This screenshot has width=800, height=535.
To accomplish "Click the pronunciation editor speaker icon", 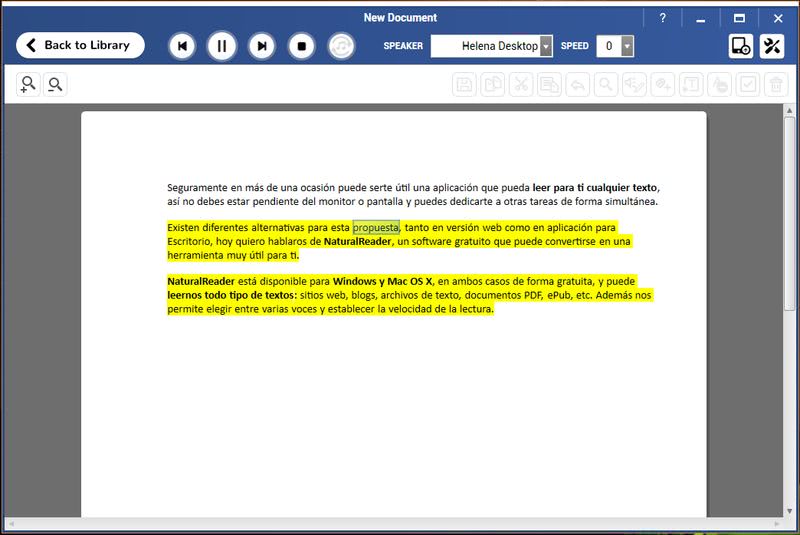I will [634, 84].
